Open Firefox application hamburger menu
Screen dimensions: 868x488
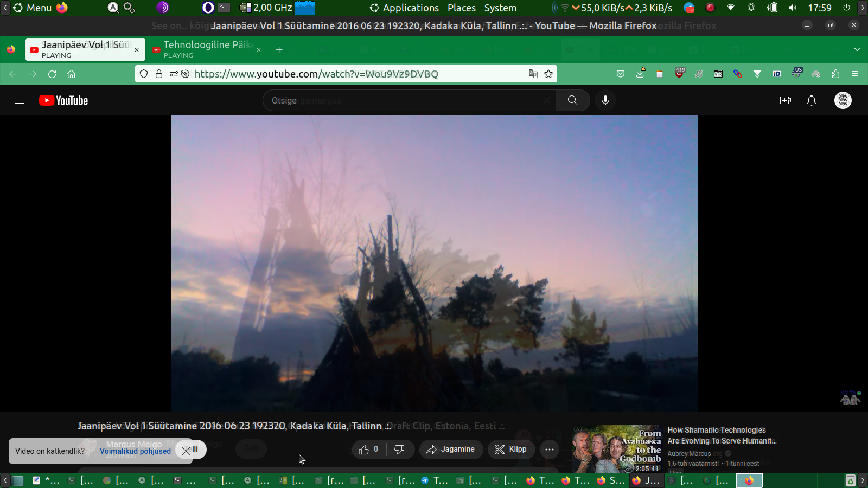[855, 74]
